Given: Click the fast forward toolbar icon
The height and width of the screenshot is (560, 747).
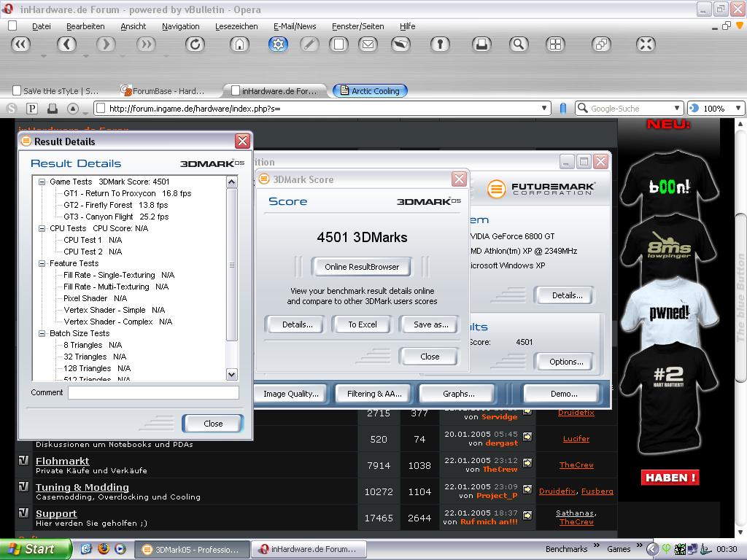Looking at the screenshot, I should [x=146, y=44].
